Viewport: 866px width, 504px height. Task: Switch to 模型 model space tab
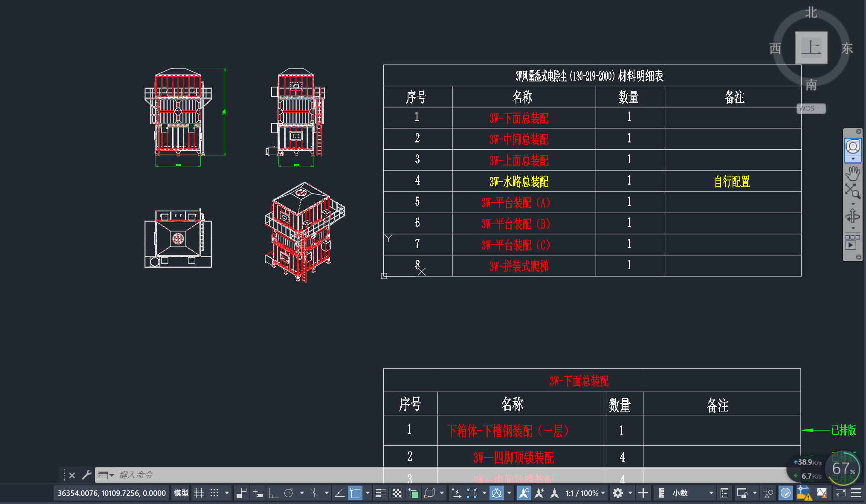181,493
